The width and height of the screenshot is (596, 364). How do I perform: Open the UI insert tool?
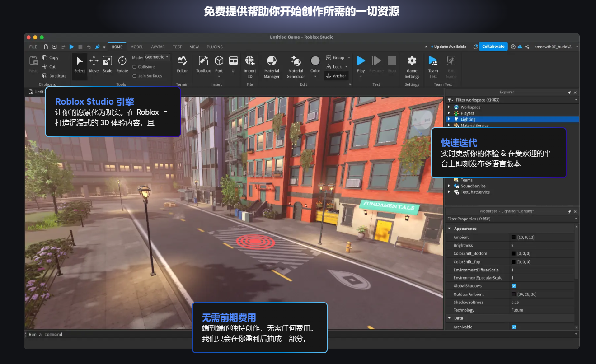click(x=233, y=65)
